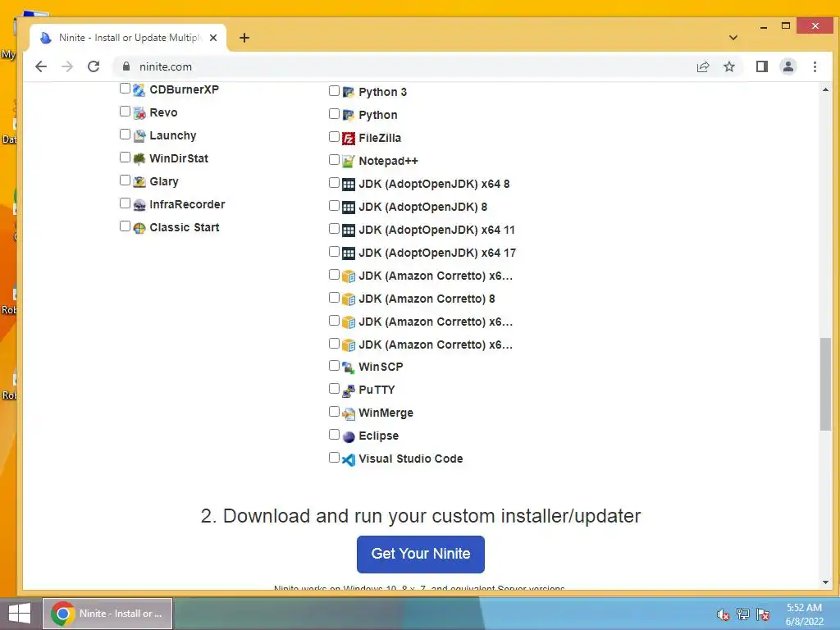
Task: Check the Classic Start checkbox
Action: (x=125, y=226)
